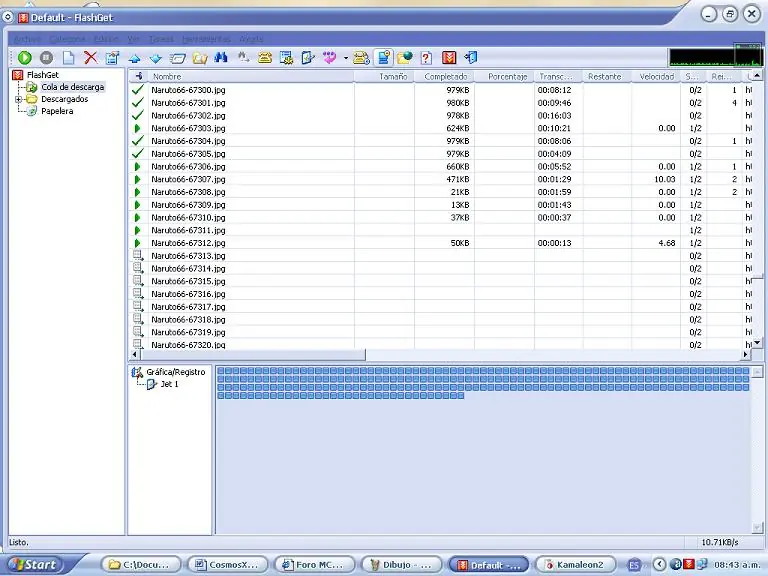Click the Velocidad column header

point(656,76)
